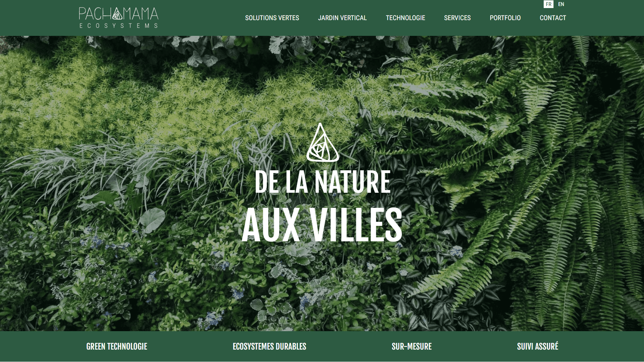
Task: Click the "De la nature" headline text
Action: pos(322,183)
